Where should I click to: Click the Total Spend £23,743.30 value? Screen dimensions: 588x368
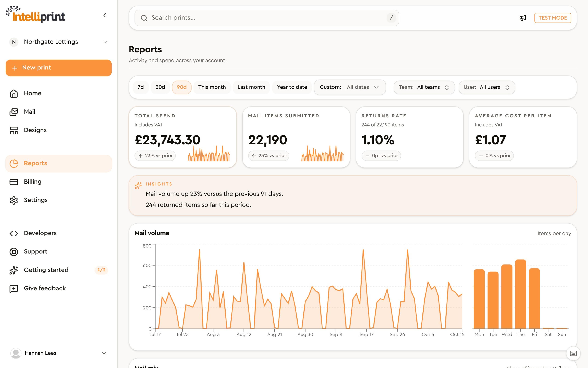coord(167,140)
